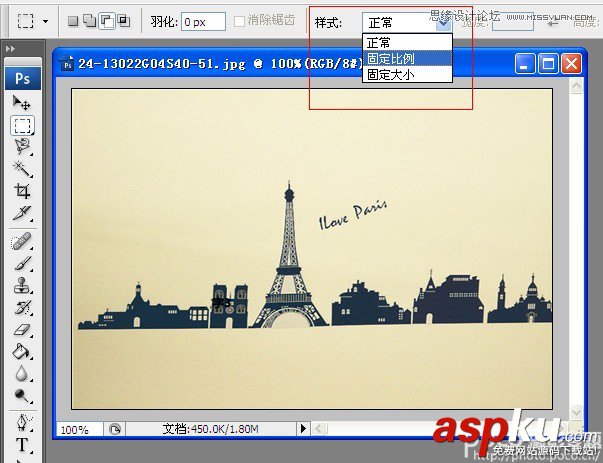Select the Magic Wand tool
This screenshot has height=463, width=603.
[x=22, y=168]
